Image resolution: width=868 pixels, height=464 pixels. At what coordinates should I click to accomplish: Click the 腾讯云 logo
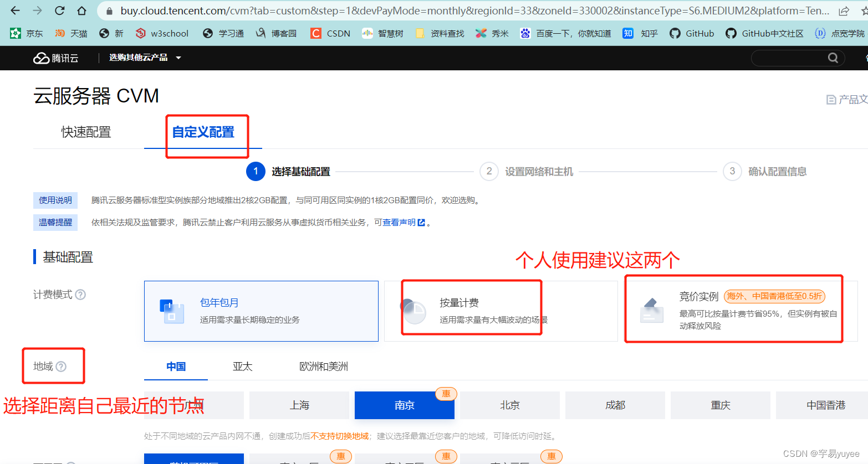tap(56, 58)
